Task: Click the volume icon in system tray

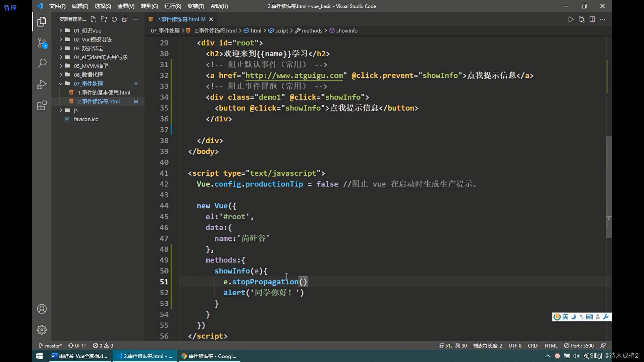Action: (x=576, y=356)
